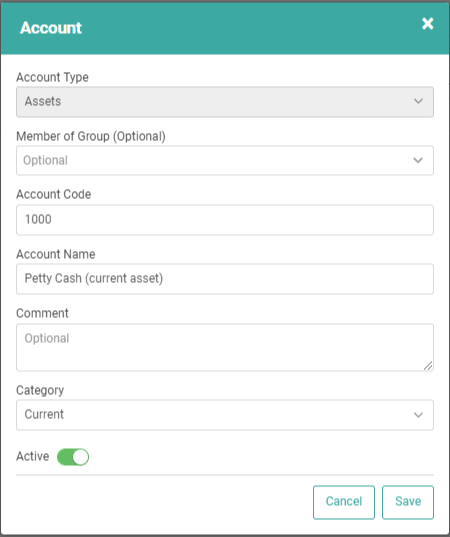Open the Account Type dropdown showing Assets
This screenshot has height=537, width=450.
click(x=225, y=102)
